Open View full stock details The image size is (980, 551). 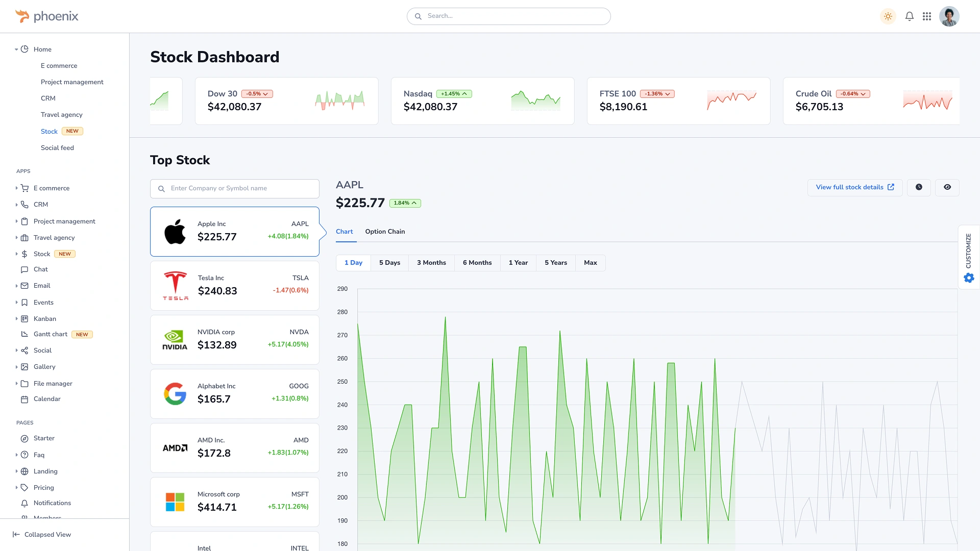pos(855,187)
